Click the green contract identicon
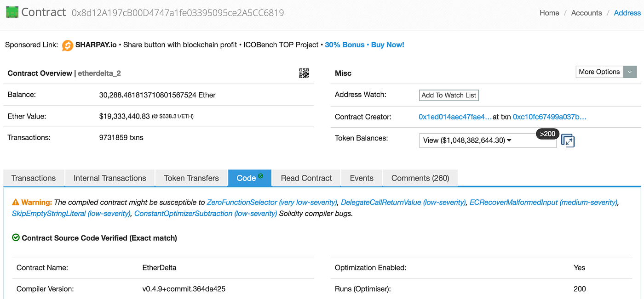The image size is (644, 299). tap(12, 12)
